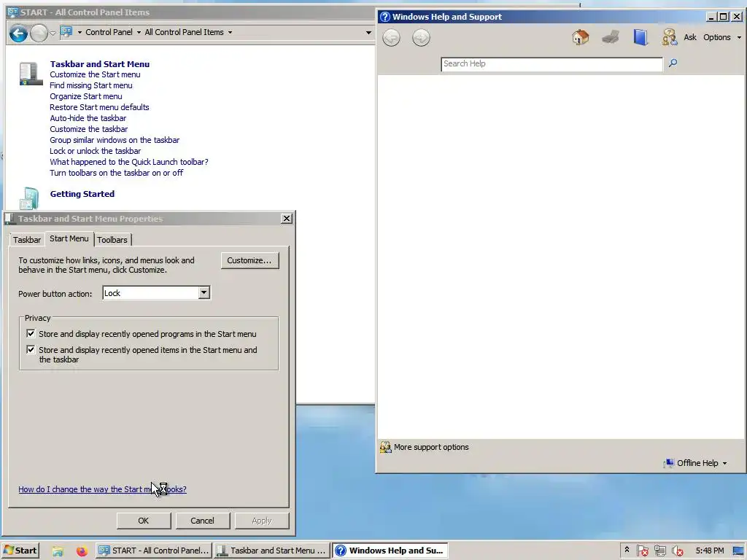Screen dimensions: 747x560
Task: Click Organize Start menu link
Action: click(86, 96)
